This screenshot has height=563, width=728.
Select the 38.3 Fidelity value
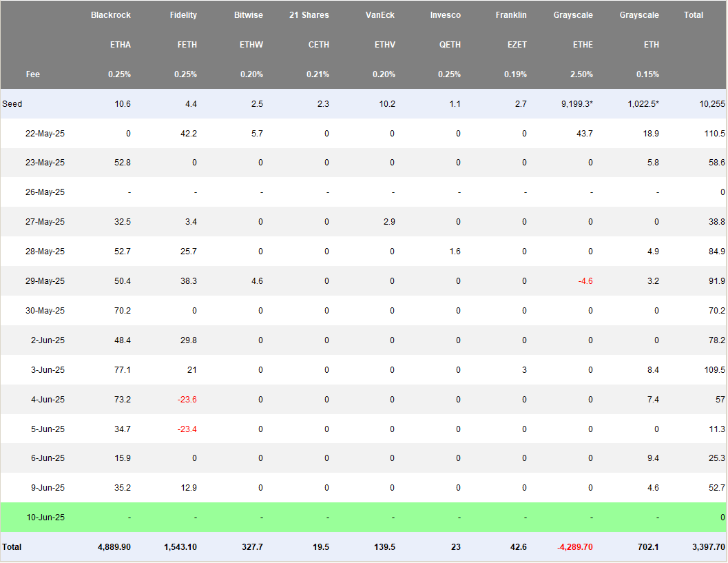tap(189, 281)
